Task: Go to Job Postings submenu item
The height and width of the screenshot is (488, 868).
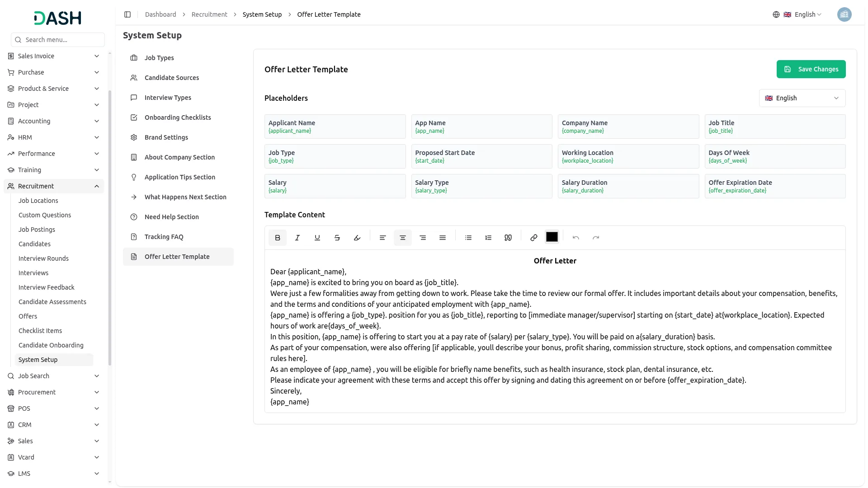Action: point(37,230)
